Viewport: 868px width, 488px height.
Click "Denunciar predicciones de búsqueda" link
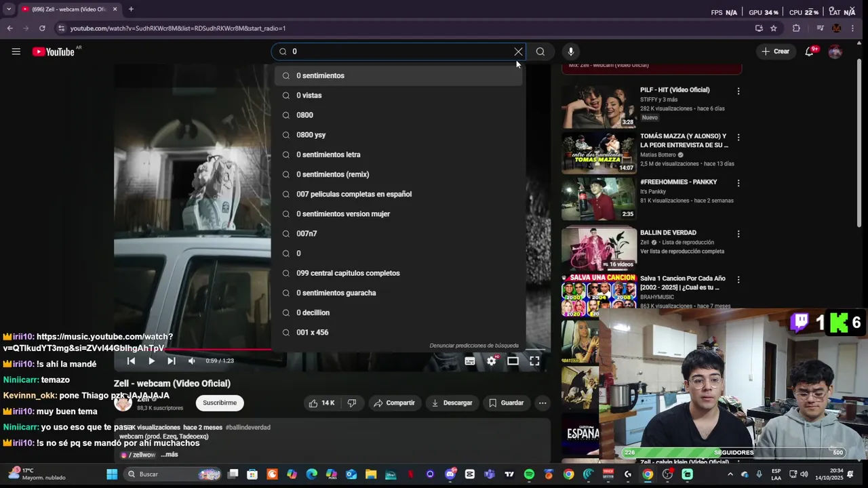click(474, 346)
